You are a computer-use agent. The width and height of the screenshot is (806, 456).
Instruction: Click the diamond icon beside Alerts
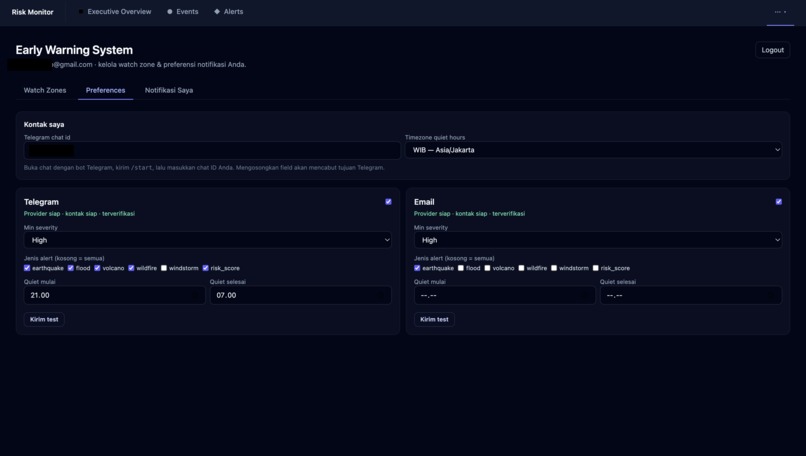click(217, 11)
